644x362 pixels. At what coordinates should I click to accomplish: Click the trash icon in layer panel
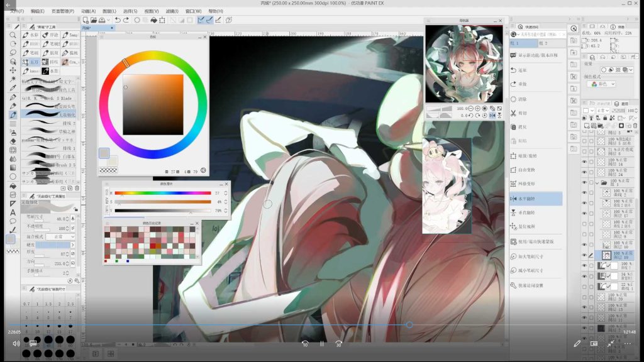point(635,126)
